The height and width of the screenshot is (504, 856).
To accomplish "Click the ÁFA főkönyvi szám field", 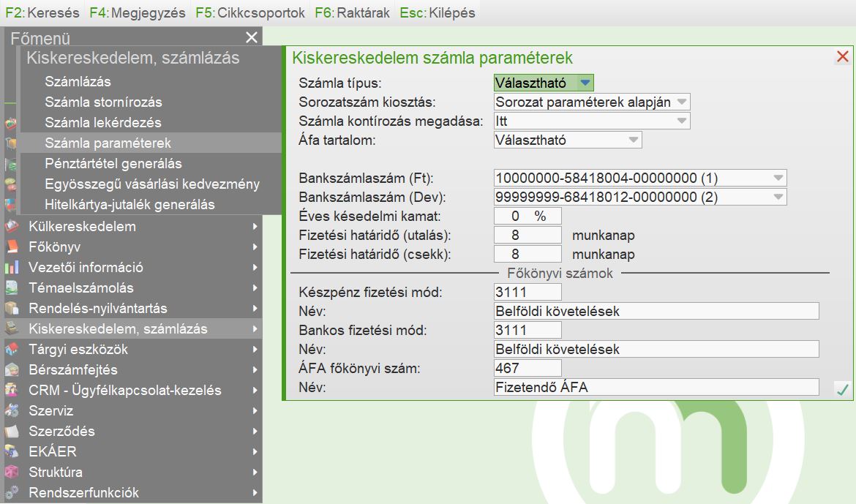I will point(528,368).
